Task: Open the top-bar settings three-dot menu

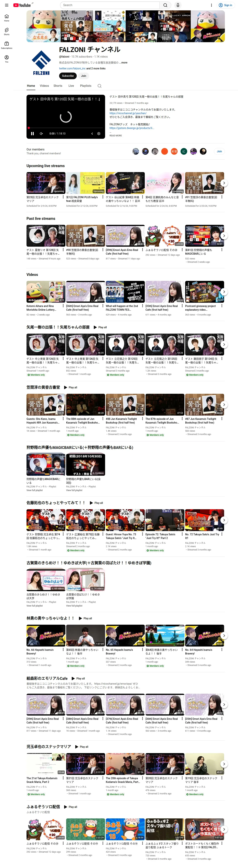Action: point(211,5)
